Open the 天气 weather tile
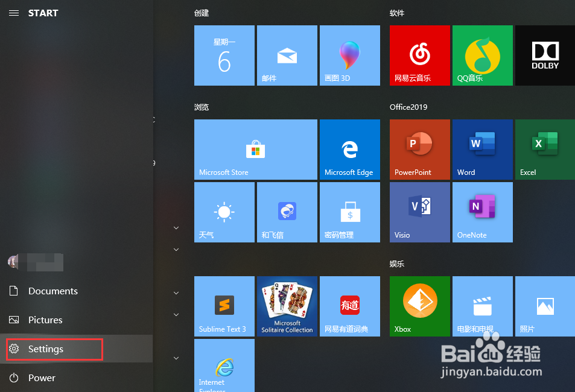 [x=224, y=212]
